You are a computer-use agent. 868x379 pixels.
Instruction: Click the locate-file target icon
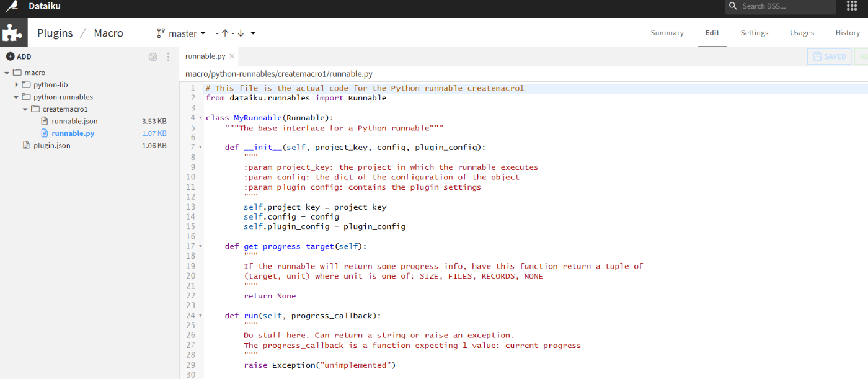point(153,56)
